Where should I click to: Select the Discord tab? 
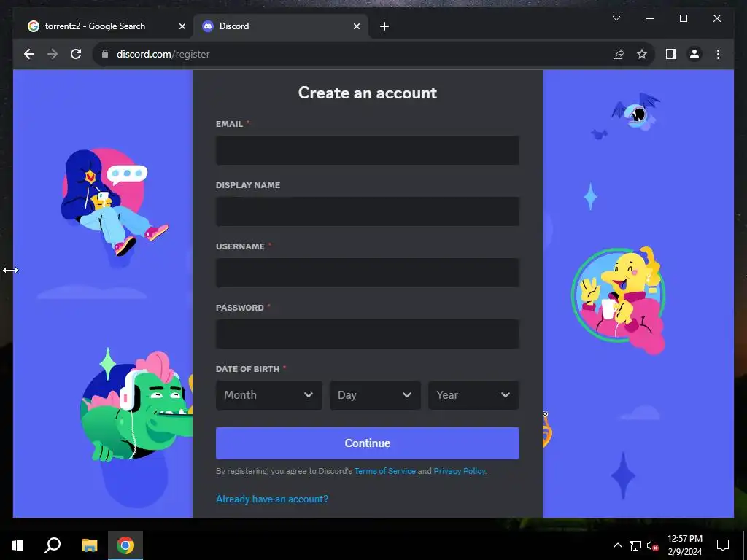[x=281, y=26]
